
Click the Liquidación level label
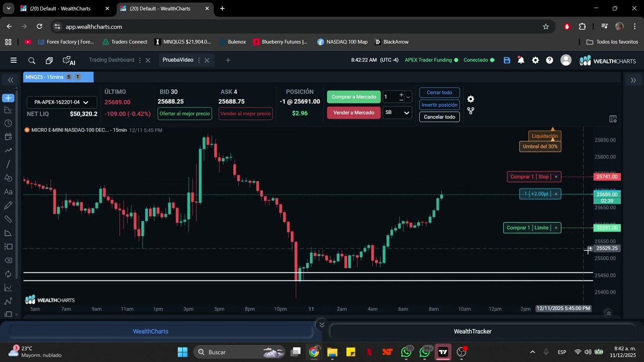pyautogui.click(x=545, y=136)
